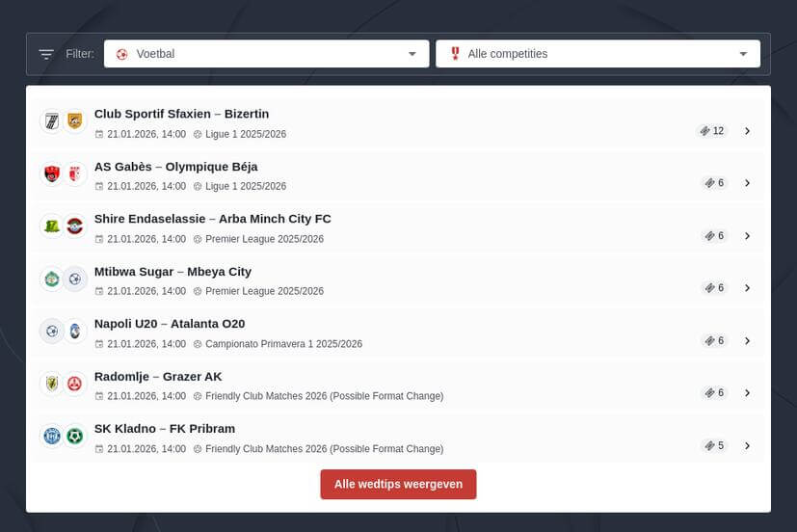Click the Shire Endaselassie team logo

point(51,226)
